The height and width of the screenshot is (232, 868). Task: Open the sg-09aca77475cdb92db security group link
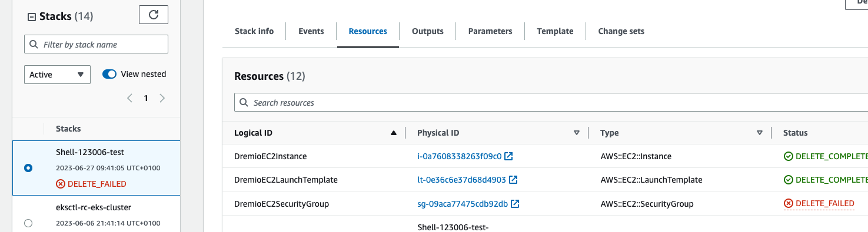tap(463, 204)
